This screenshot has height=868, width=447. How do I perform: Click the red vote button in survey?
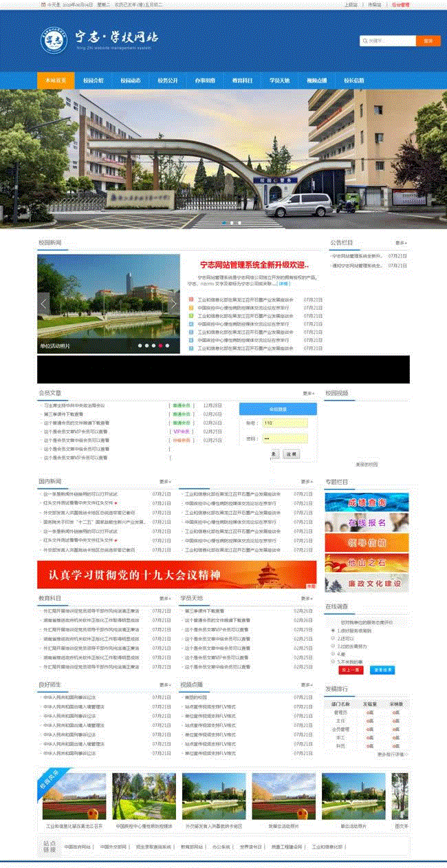[x=351, y=670]
